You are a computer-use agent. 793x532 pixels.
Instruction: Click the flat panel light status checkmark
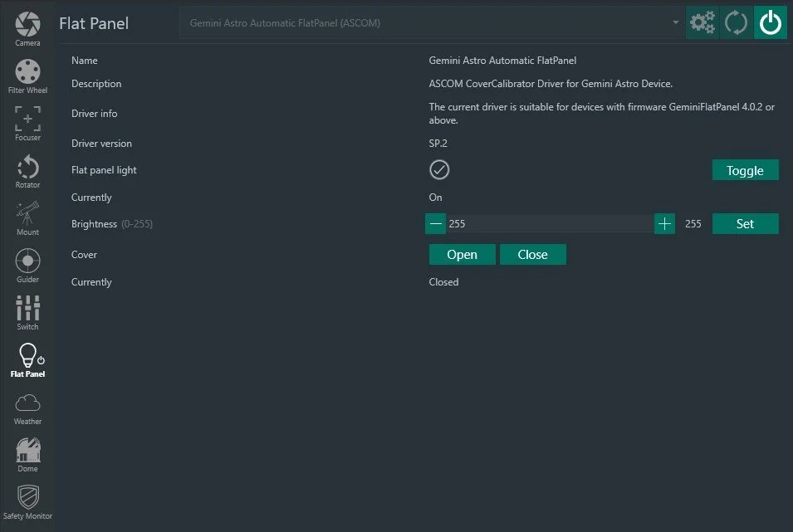pos(439,170)
